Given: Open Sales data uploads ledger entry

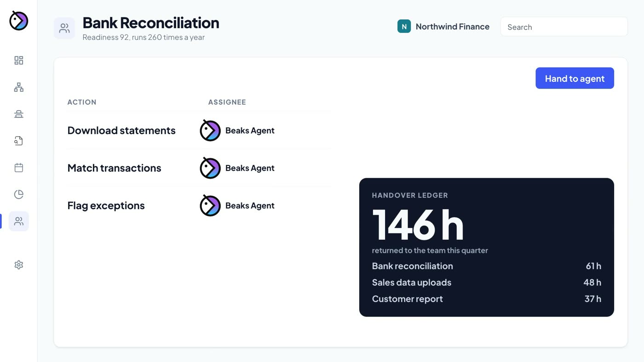Looking at the screenshot, I should 486,283.
